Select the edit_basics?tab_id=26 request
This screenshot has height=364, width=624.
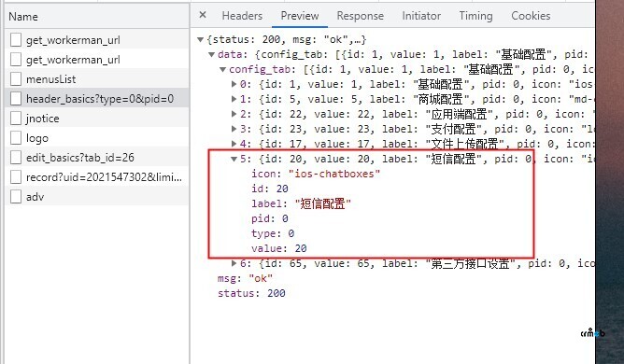click(x=97, y=157)
